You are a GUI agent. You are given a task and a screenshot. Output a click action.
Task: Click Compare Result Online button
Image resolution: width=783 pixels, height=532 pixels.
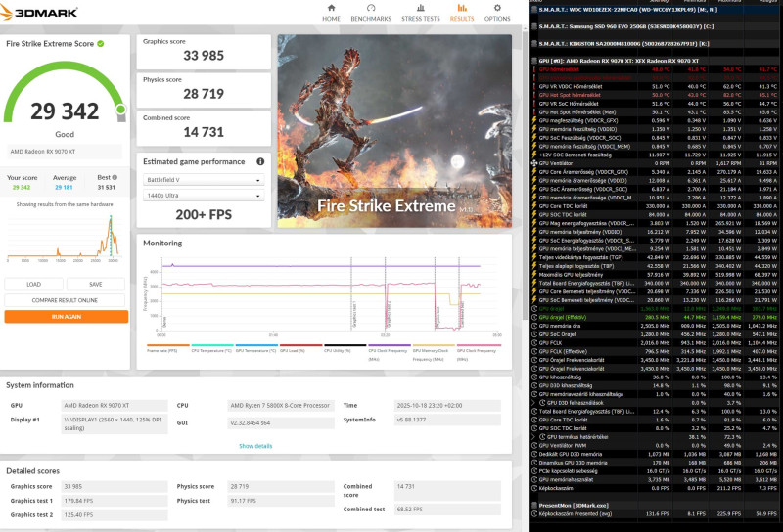click(x=65, y=300)
